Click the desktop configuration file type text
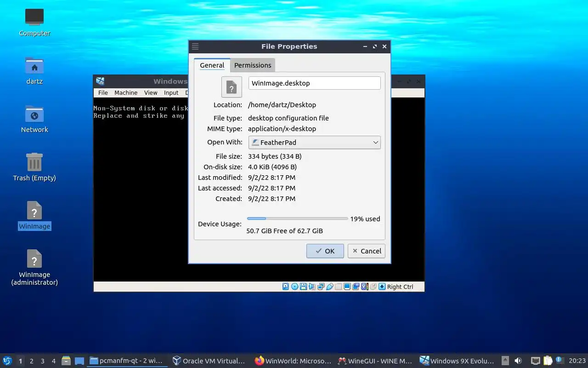Viewport: 588px width, 368px height. click(x=288, y=118)
